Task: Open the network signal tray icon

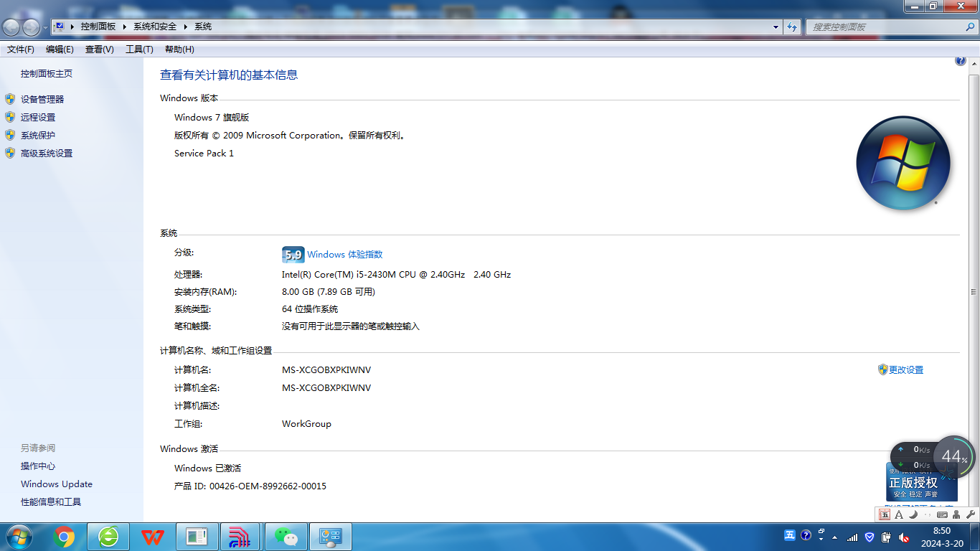Action: click(852, 537)
